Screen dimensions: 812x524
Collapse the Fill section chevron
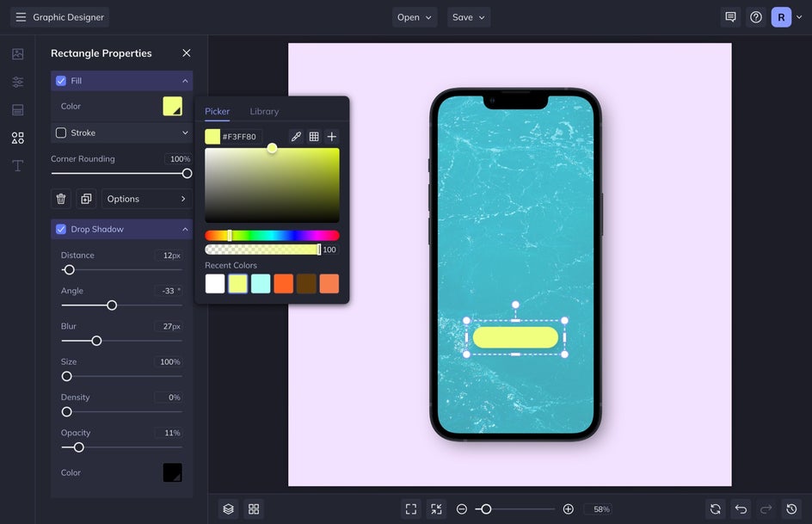[x=185, y=81]
